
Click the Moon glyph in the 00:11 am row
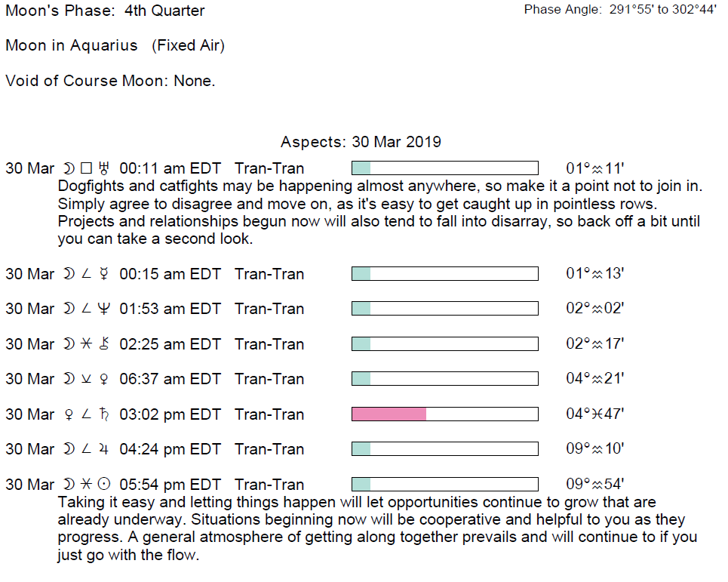tap(69, 168)
